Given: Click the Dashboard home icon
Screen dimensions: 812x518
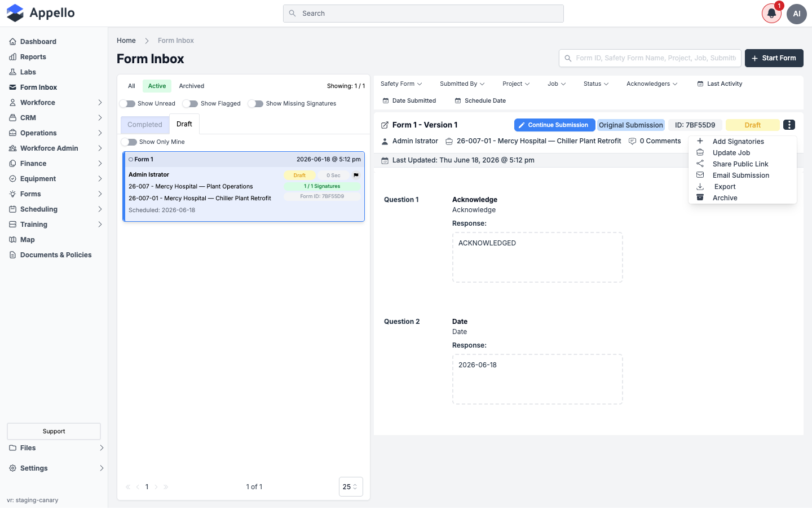Looking at the screenshot, I should [x=12, y=42].
